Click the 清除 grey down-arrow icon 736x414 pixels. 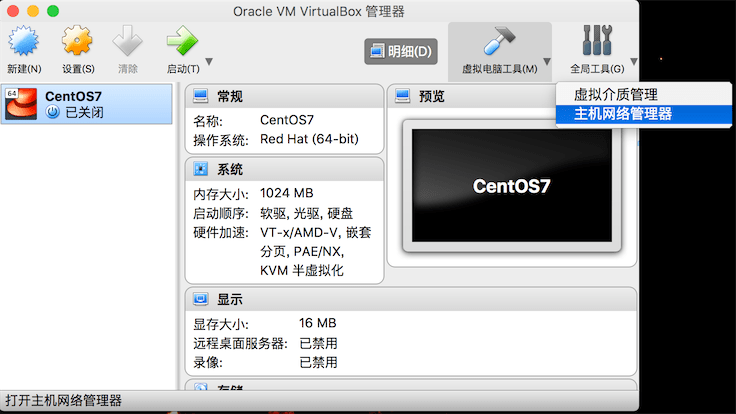pos(127,40)
